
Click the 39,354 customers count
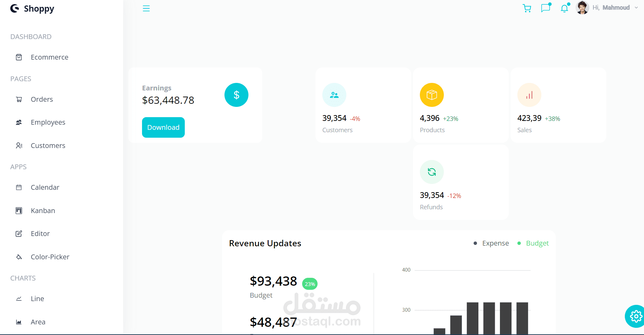pos(334,118)
